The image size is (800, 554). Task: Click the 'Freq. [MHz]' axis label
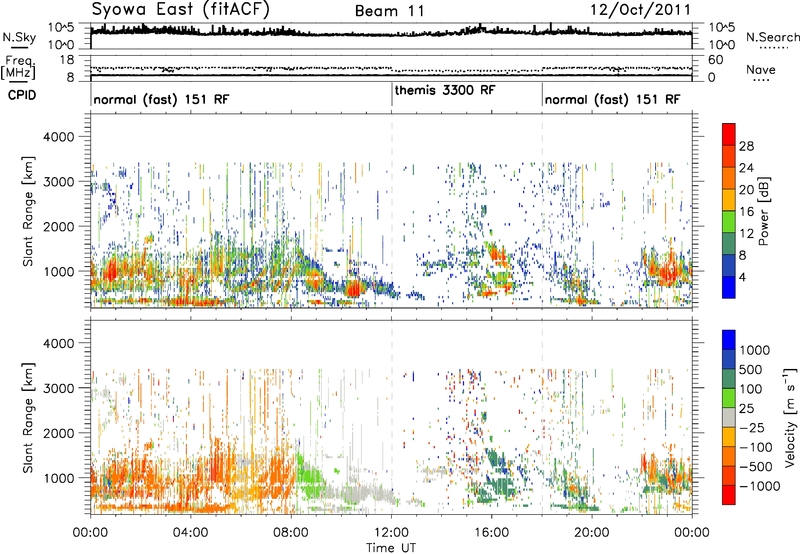click(x=18, y=68)
